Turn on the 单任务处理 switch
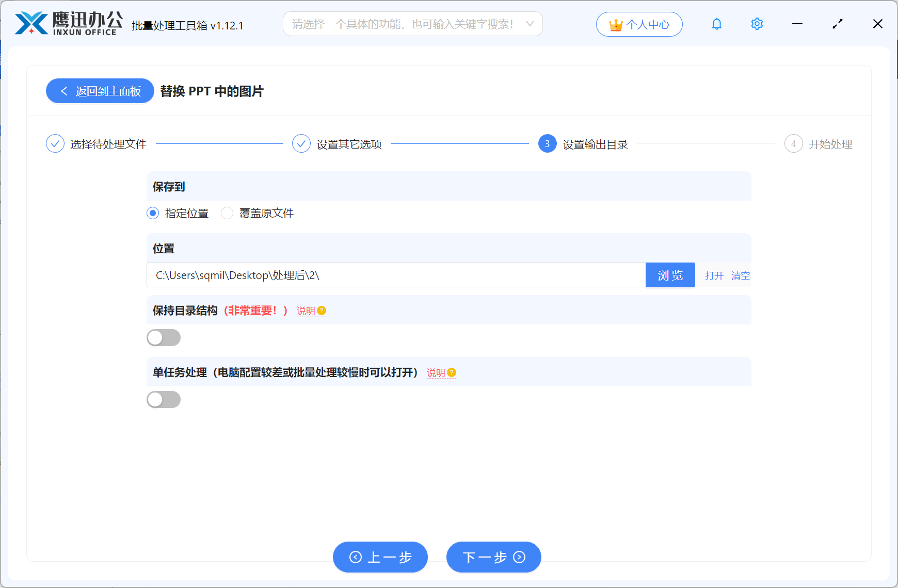The width and height of the screenshot is (898, 588). 164,399
